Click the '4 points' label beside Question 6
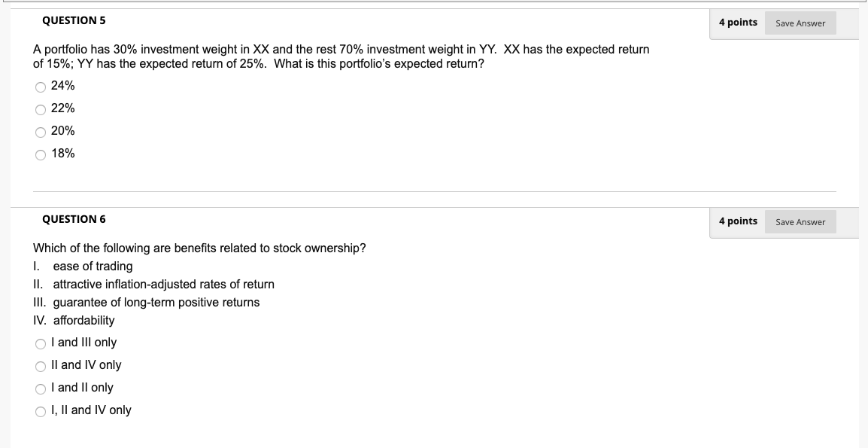Screen dimensions: 868x448 click(737, 221)
